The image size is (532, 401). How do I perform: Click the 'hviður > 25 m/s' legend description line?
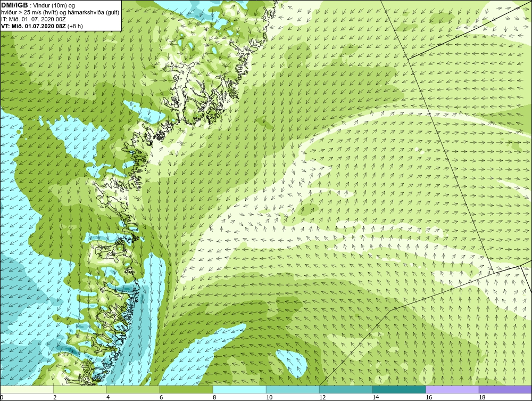(x=60, y=12)
